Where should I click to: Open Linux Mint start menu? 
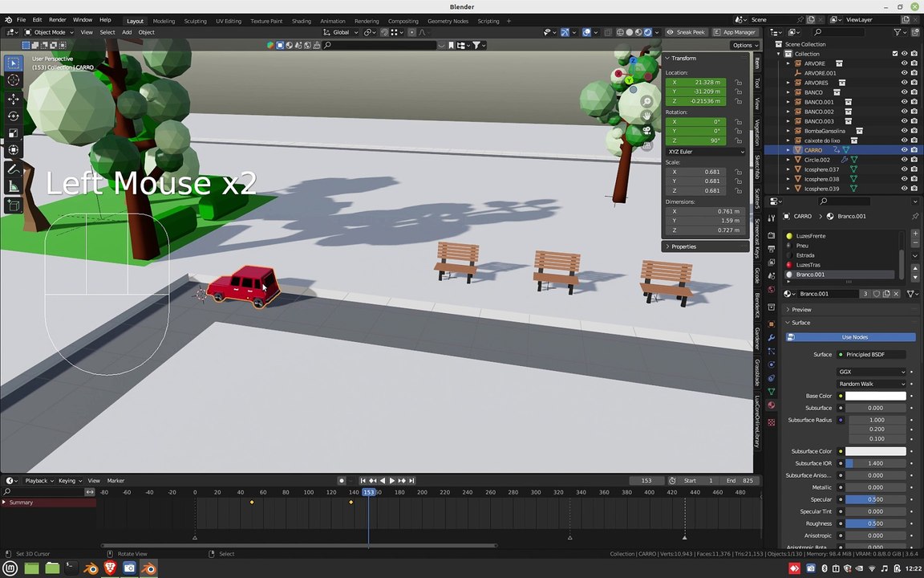click(10, 568)
